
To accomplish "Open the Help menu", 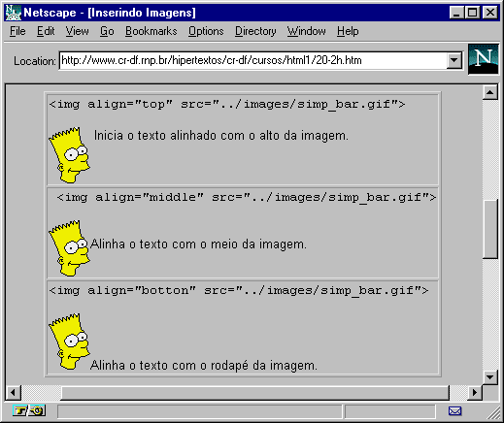I will tap(348, 31).
